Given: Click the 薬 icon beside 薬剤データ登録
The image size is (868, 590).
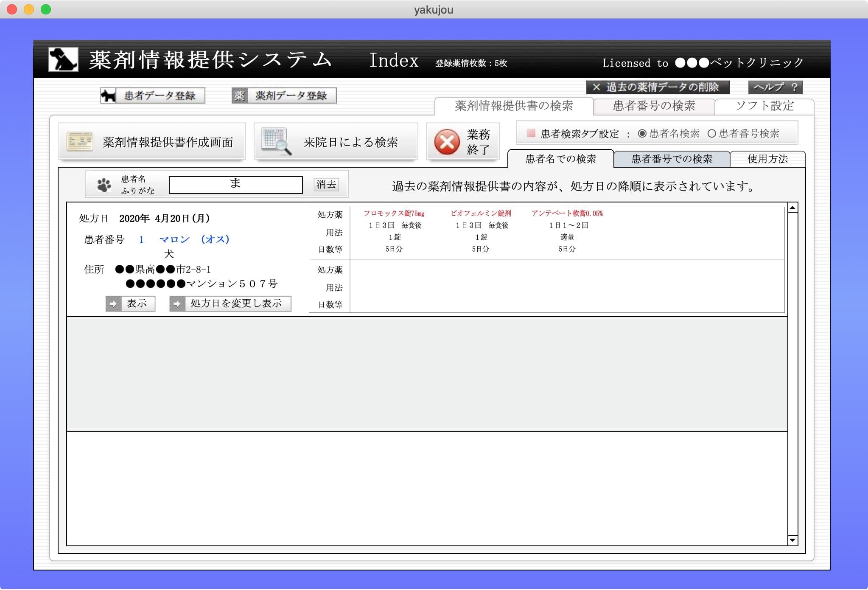Looking at the screenshot, I should click(240, 96).
